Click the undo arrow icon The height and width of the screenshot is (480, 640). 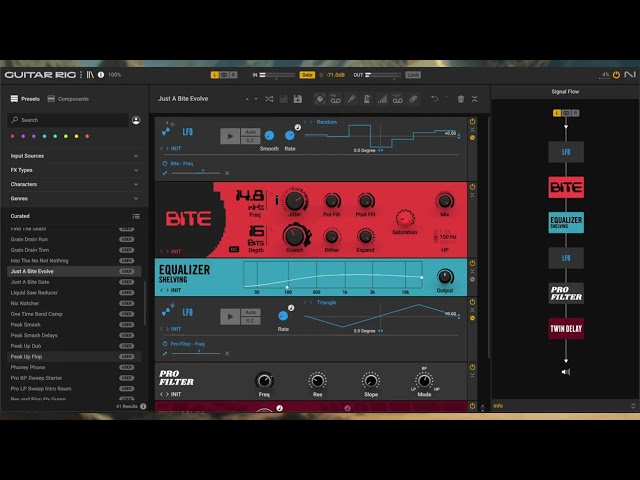coord(435,99)
